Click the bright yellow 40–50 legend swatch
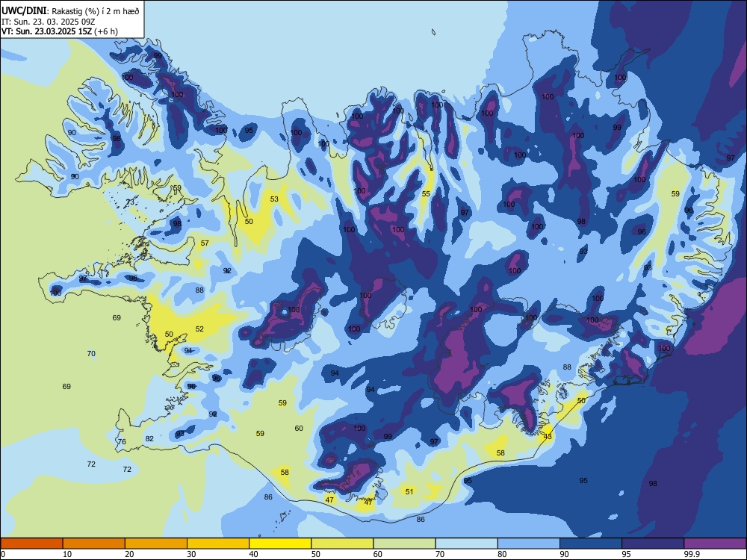 tap(280, 544)
